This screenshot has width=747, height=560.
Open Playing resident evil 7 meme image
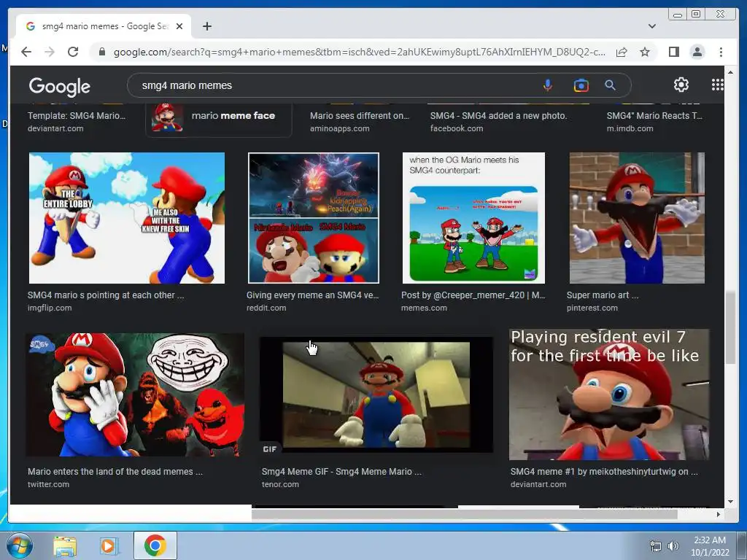(x=609, y=394)
